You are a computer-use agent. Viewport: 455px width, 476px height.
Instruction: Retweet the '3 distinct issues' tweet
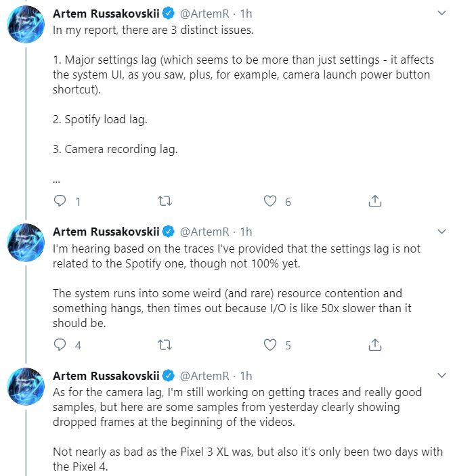(x=165, y=201)
